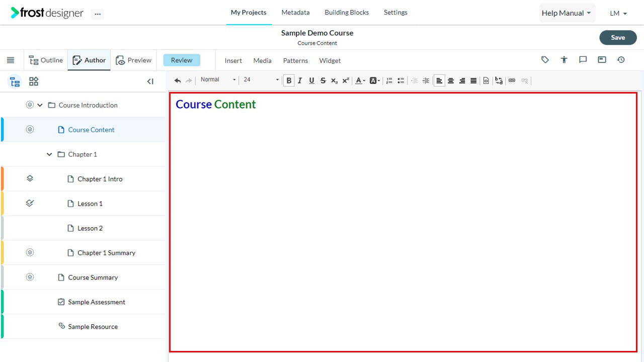Go to Building Blocks tab
This screenshot has height=362, width=644.
coord(347,13)
